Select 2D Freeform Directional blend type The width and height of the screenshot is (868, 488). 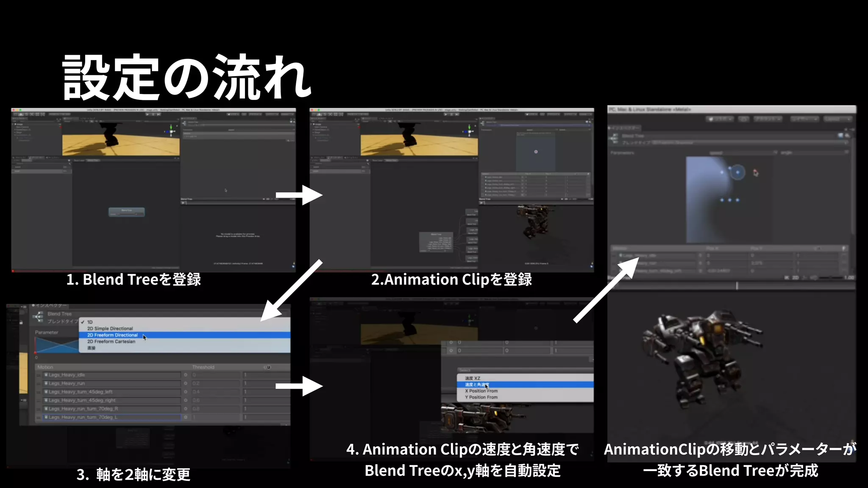[185, 335]
